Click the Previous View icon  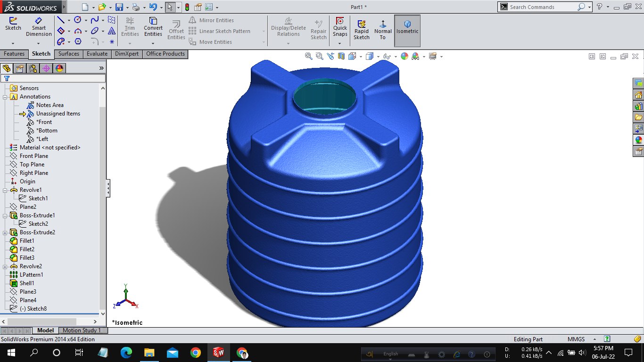pos(330,56)
